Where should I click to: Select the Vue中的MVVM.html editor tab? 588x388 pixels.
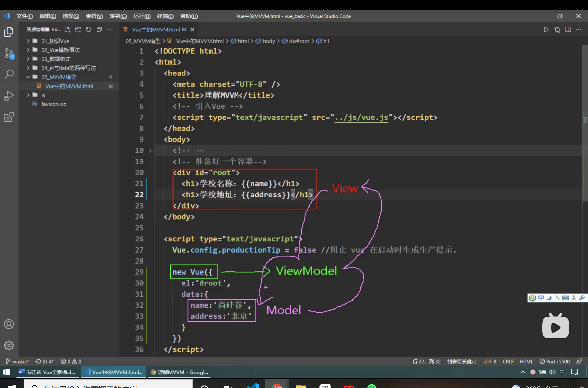(x=159, y=30)
